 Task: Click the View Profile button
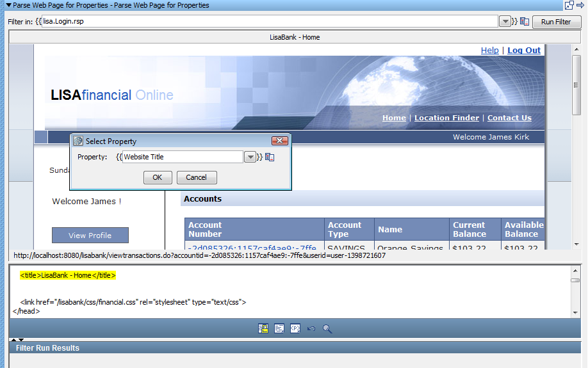coord(90,236)
